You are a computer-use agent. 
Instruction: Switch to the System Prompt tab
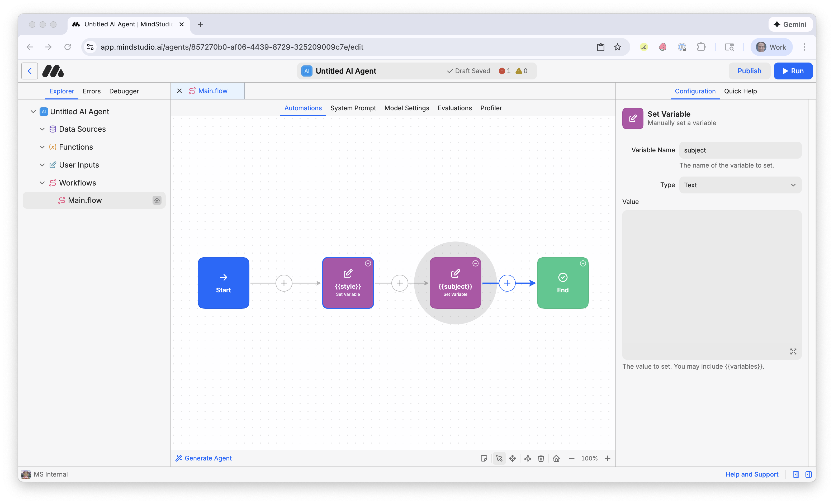(353, 108)
